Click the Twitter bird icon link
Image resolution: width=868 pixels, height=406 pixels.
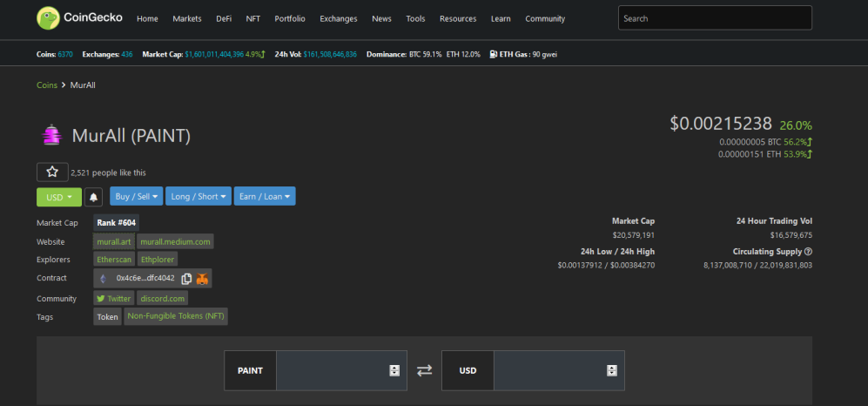[101, 299]
